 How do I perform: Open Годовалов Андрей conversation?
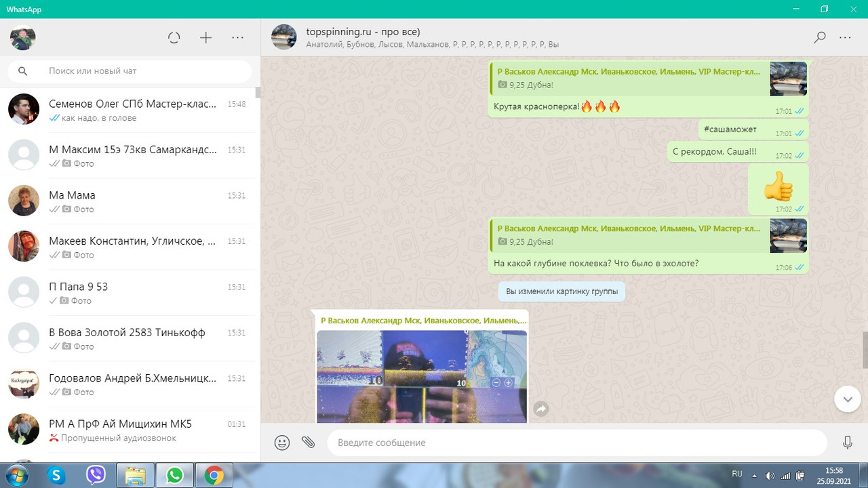(127, 384)
